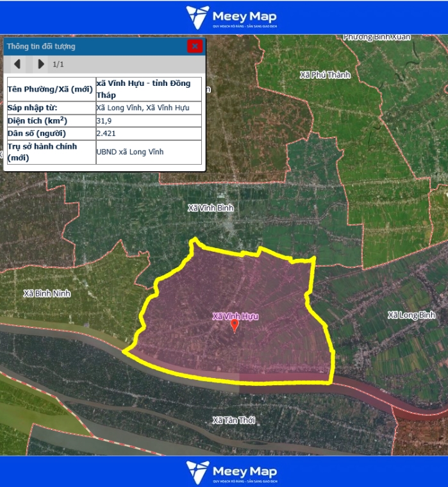Select the Xã Vĩnh Bình map label
The width and height of the screenshot is (448, 487).
click(x=211, y=208)
